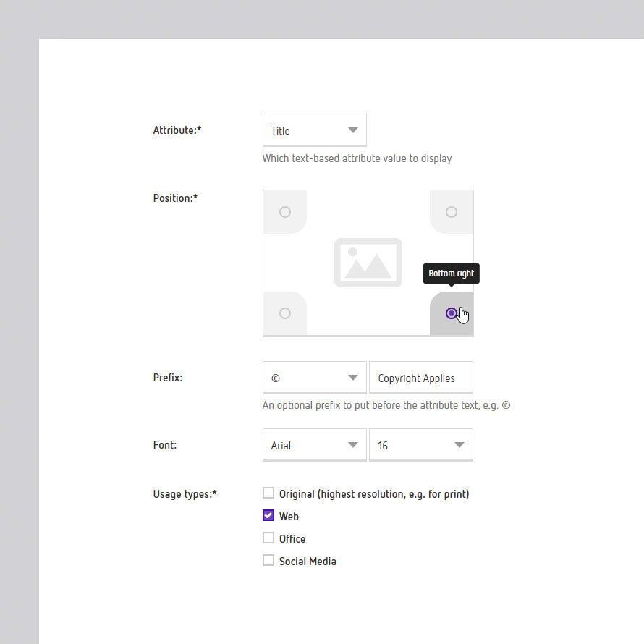Click the 'Which text-based attribute value to display' hint

pos(357,158)
